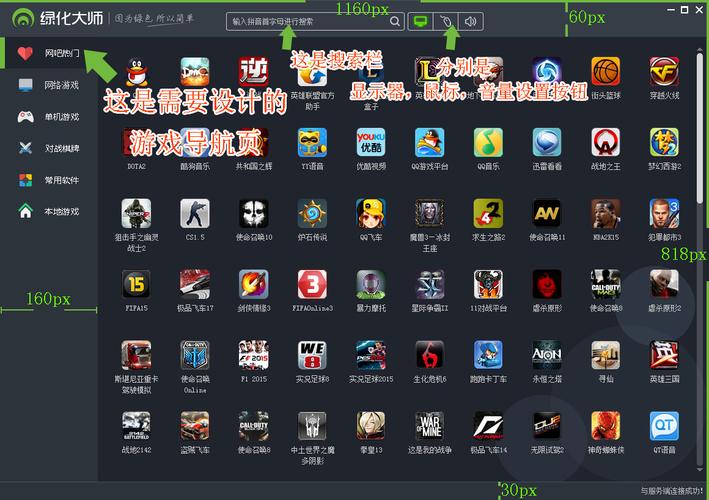Launch 求生之路2 game icon

[x=488, y=213]
